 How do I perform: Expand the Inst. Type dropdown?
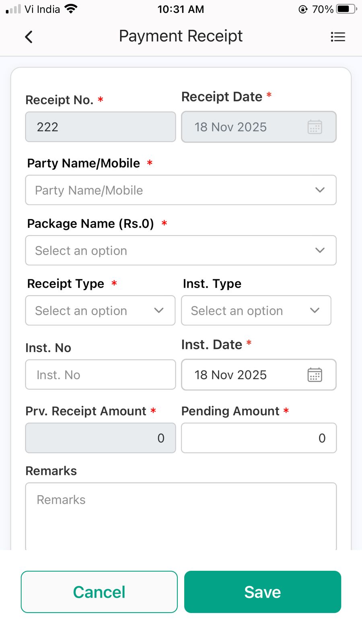coord(256,310)
